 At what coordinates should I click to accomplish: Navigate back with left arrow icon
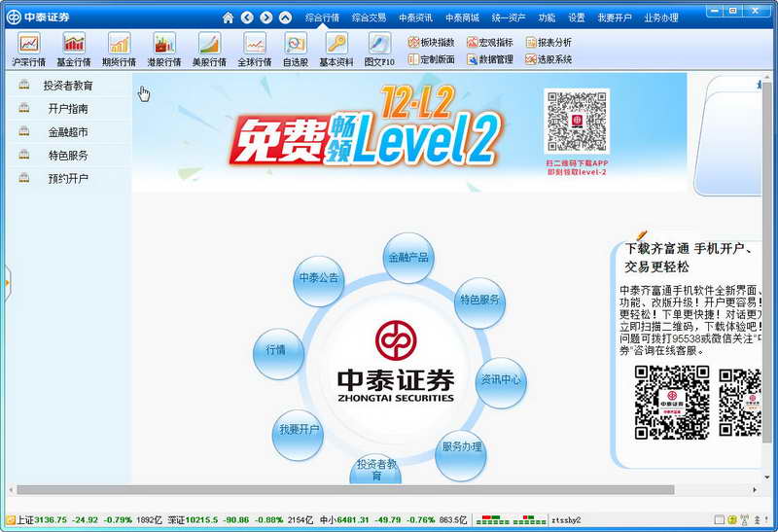pos(247,18)
